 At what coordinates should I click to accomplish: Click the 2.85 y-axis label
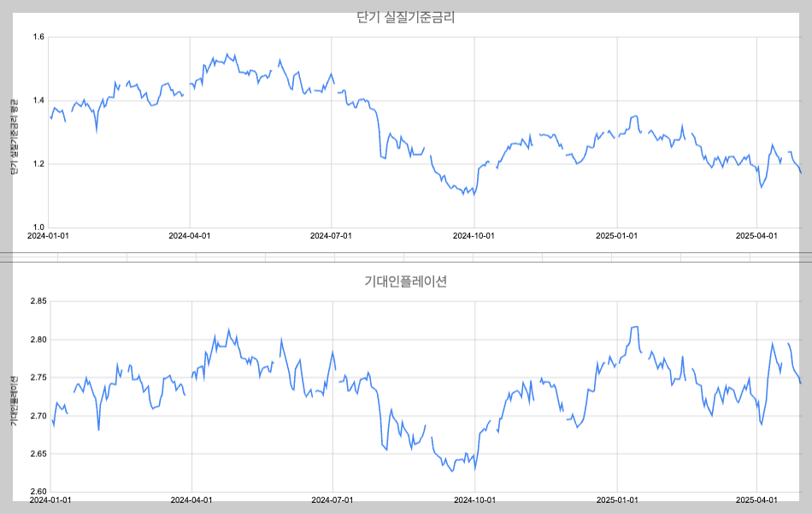click(38, 301)
